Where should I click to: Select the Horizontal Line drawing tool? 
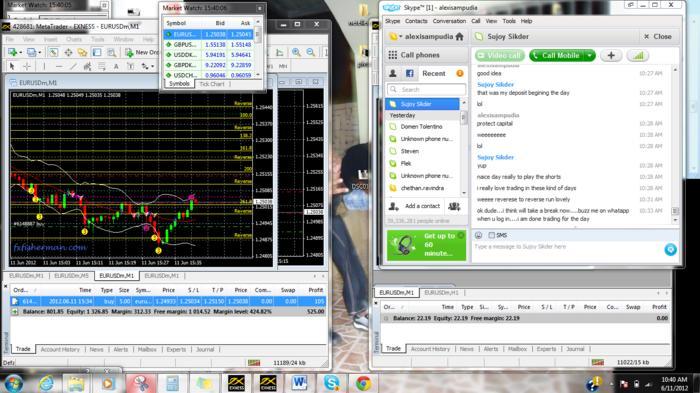click(x=59, y=66)
